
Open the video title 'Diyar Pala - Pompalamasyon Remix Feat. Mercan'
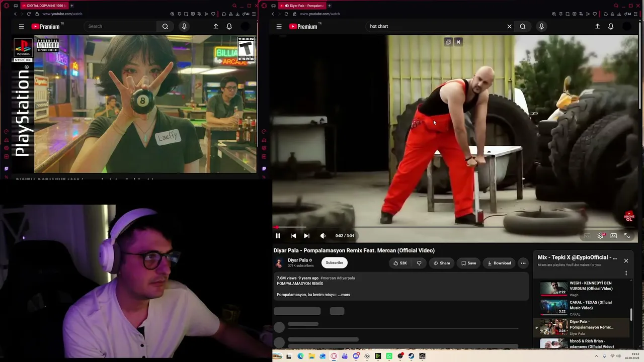point(354,250)
